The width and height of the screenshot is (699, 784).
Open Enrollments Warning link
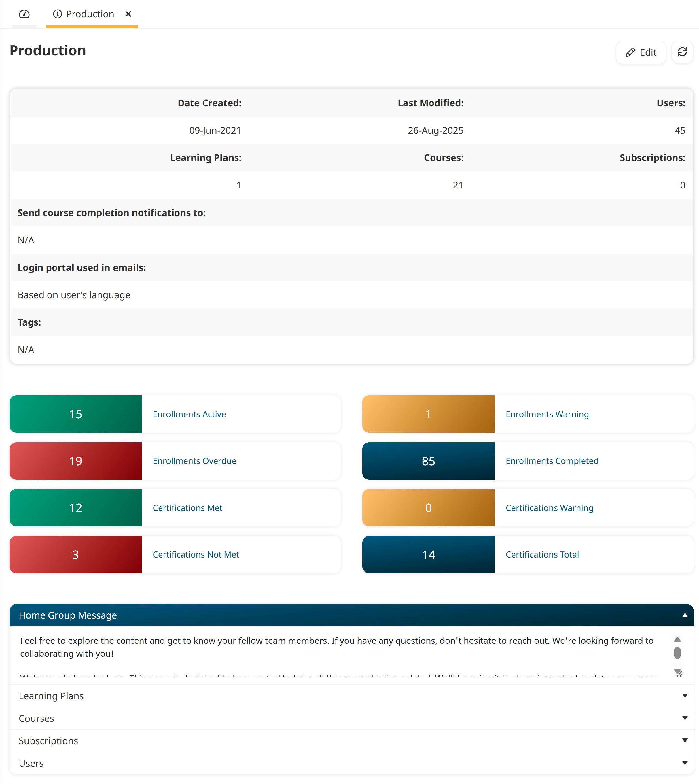[547, 414]
